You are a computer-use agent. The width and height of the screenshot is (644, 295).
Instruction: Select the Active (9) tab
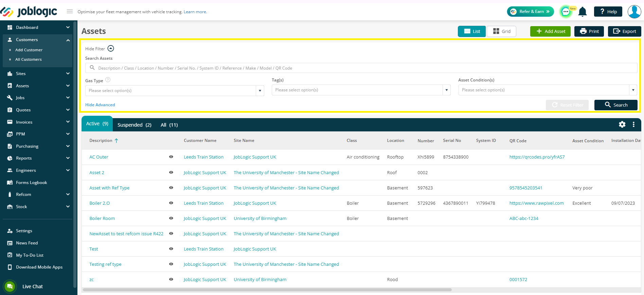pyautogui.click(x=97, y=124)
